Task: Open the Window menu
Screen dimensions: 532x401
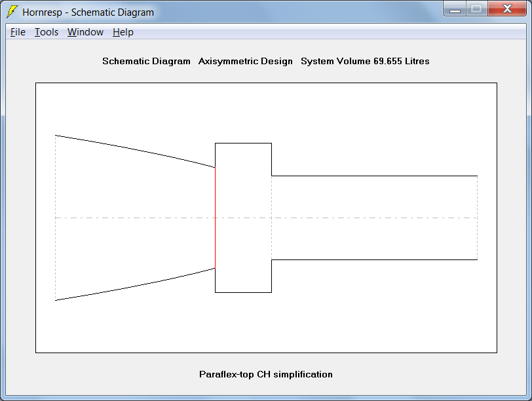Action: click(85, 32)
